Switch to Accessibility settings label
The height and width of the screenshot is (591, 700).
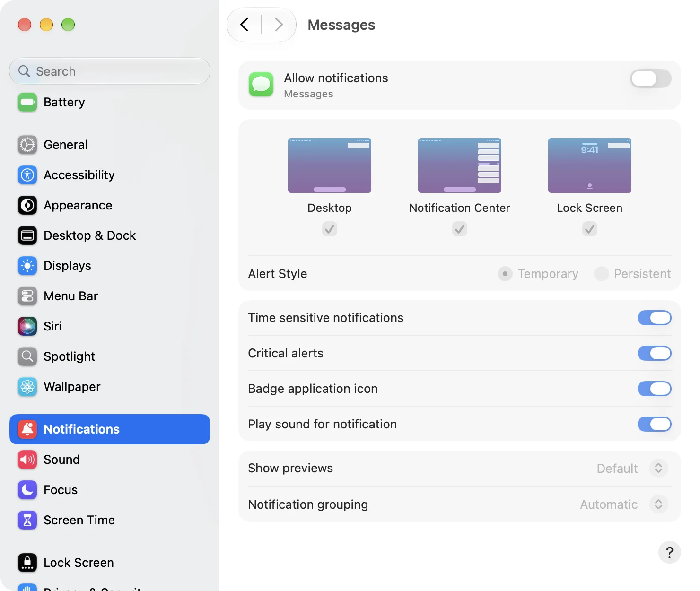point(79,175)
